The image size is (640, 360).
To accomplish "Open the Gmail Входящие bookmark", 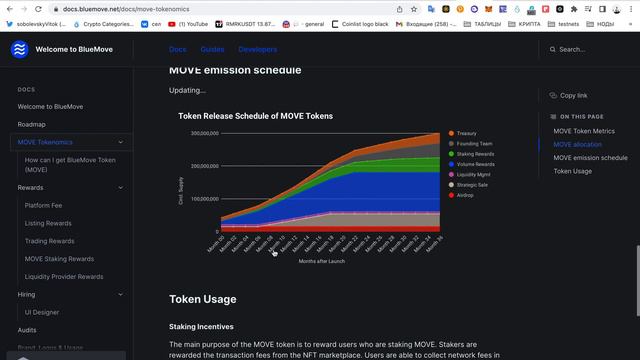I will [426, 24].
